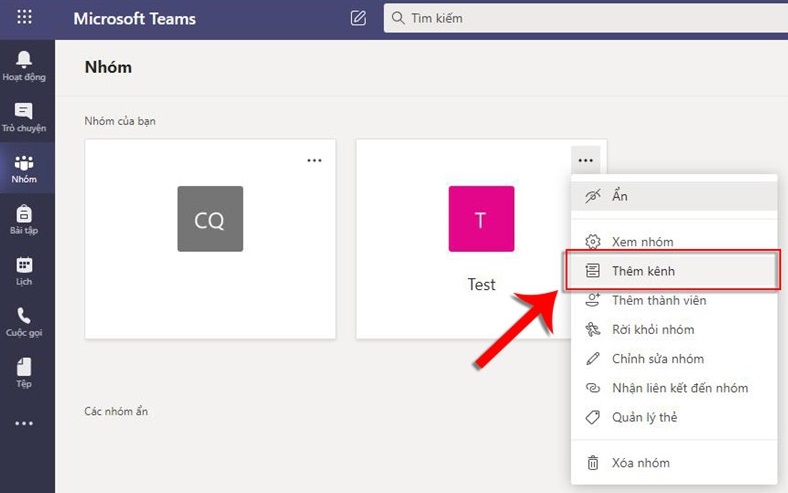Choose Quản lý thẻ manage tags
Screen dimensions: 788x493
point(674,417)
